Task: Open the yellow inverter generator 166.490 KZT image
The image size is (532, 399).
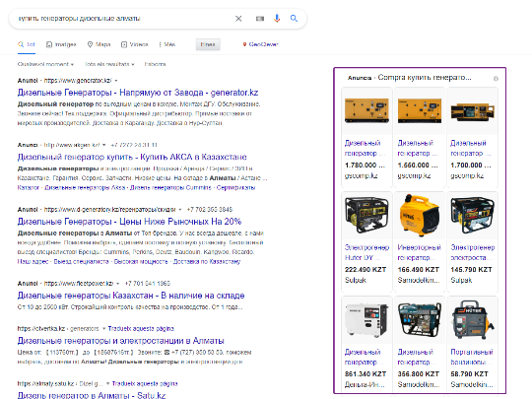Action: (x=420, y=216)
